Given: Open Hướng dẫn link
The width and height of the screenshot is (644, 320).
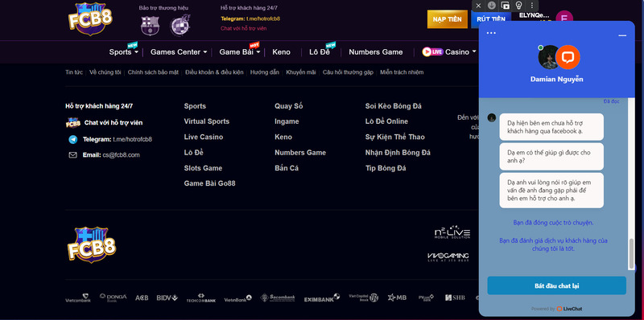Looking at the screenshot, I should [x=265, y=72].
